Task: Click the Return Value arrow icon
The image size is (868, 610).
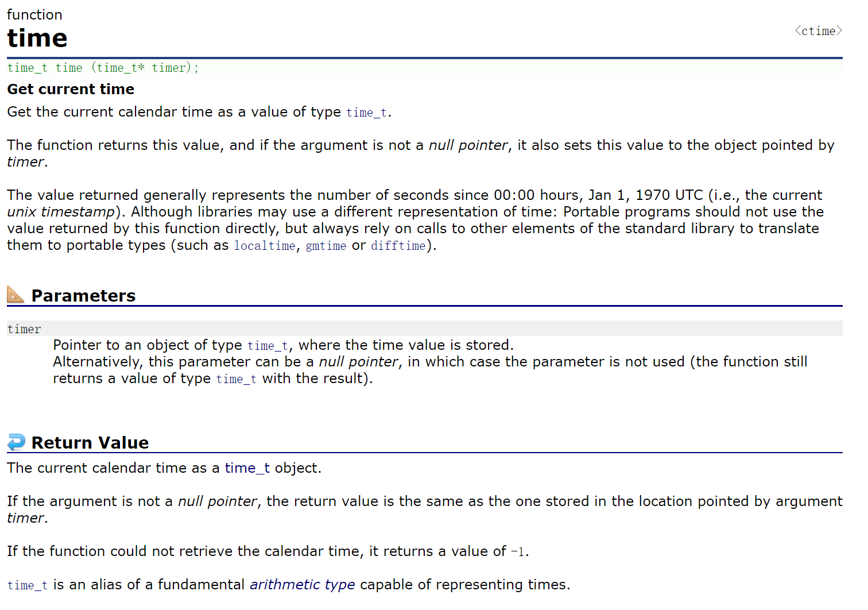Action: point(16,442)
